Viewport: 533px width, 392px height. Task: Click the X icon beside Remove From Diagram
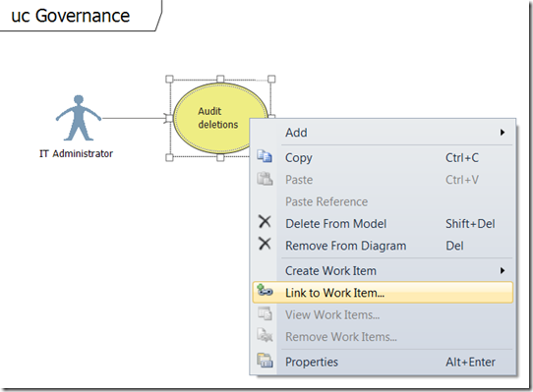pyautogui.click(x=265, y=244)
